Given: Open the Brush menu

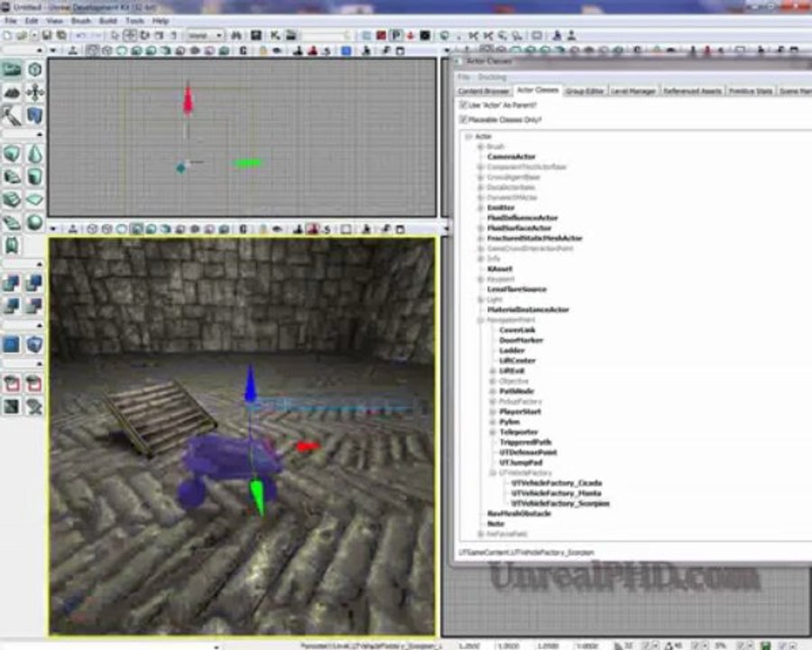Looking at the screenshot, I should tap(81, 21).
